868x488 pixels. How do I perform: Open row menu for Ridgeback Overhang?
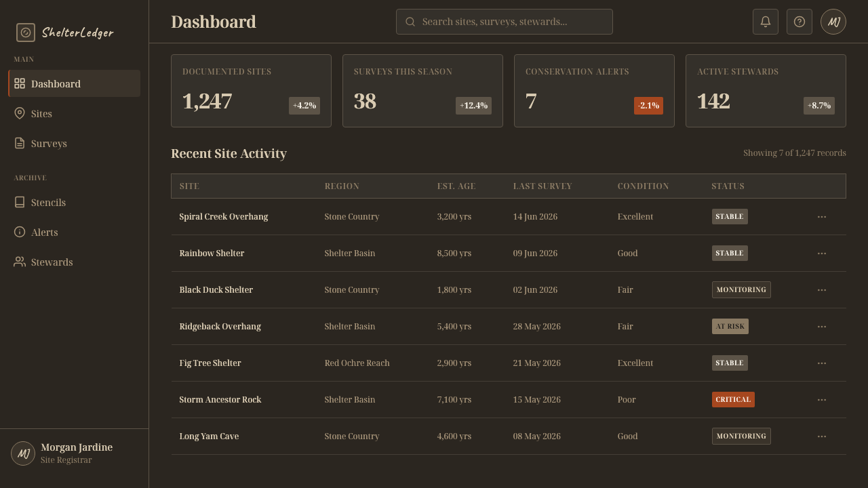point(822,327)
